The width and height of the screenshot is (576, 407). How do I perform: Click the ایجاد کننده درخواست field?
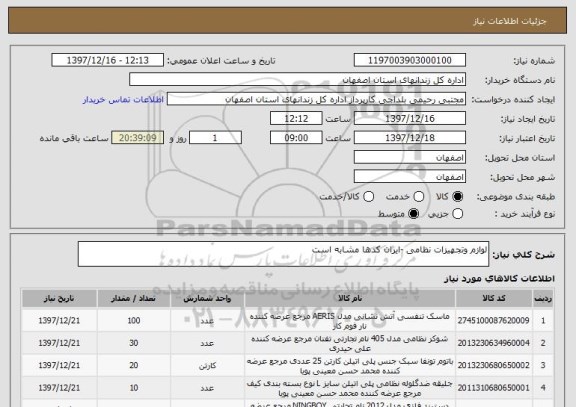tap(316, 99)
